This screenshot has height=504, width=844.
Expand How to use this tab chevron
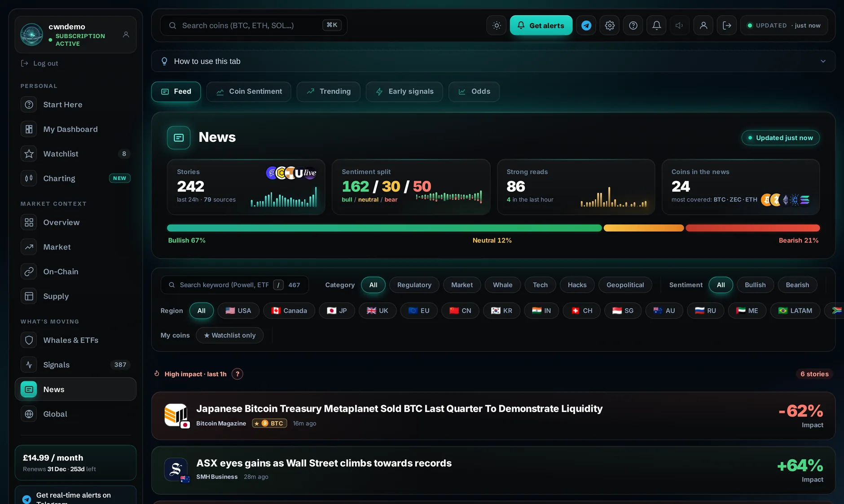click(823, 61)
